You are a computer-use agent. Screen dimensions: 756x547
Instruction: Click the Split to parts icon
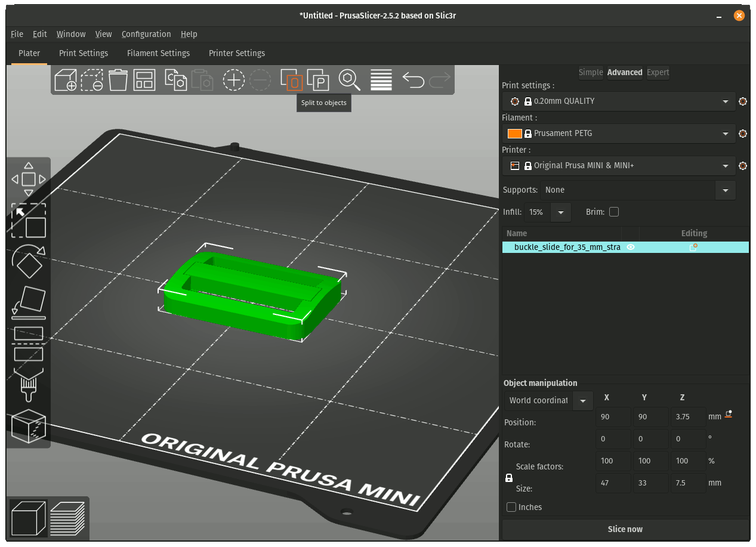pos(319,80)
